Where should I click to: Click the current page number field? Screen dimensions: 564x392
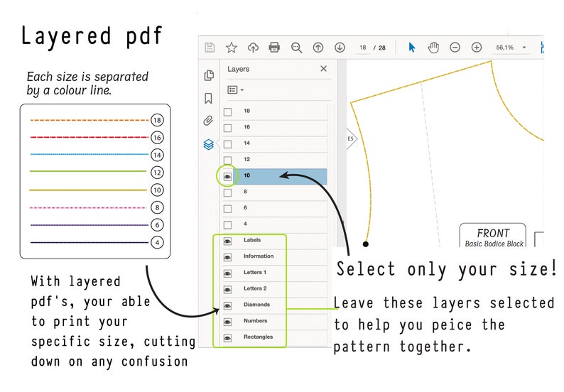(362, 48)
